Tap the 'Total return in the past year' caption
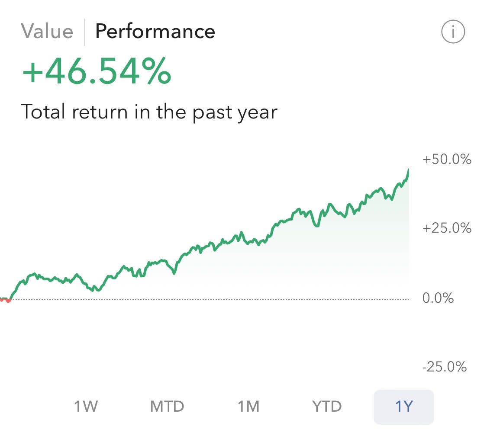This screenshot has width=487, height=448. (149, 112)
